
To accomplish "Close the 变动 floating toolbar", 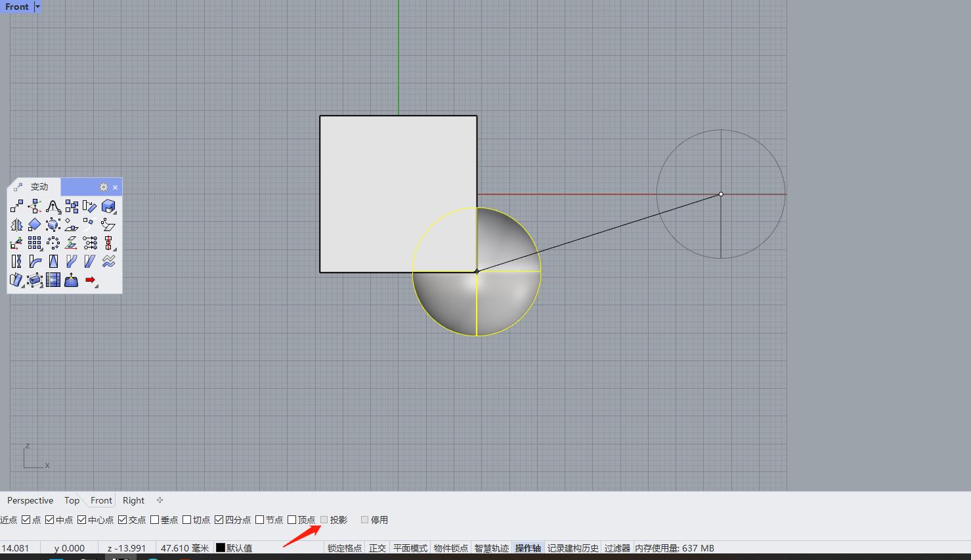I will (116, 187).
